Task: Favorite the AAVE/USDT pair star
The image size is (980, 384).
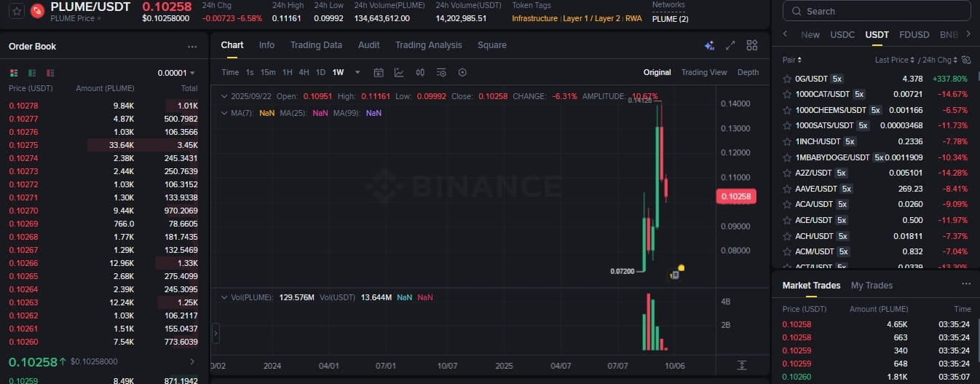Action: click(786, 189)
